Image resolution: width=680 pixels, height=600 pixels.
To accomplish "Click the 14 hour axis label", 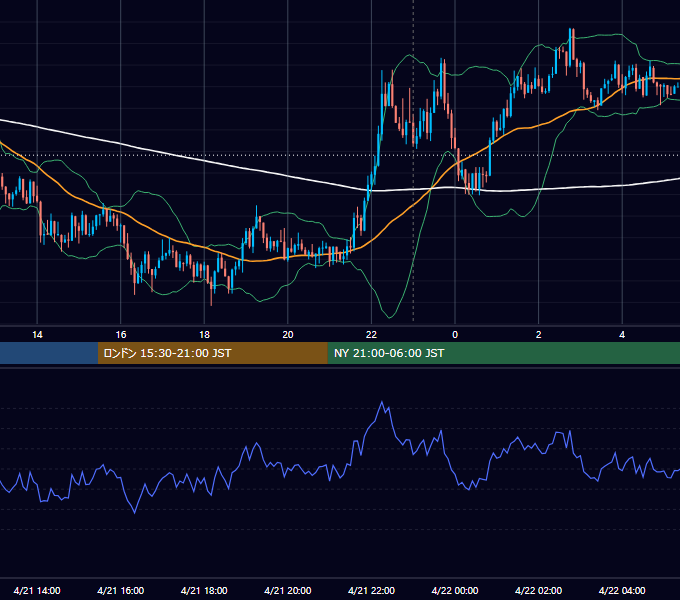I will pos(37,335).
